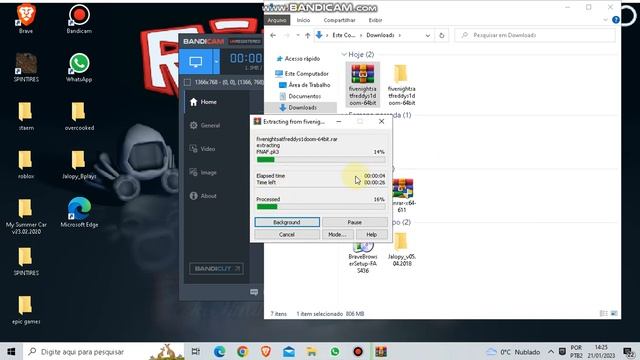Open the Windows Start menu
The image size is (640, 360).
tap(11, 351)
